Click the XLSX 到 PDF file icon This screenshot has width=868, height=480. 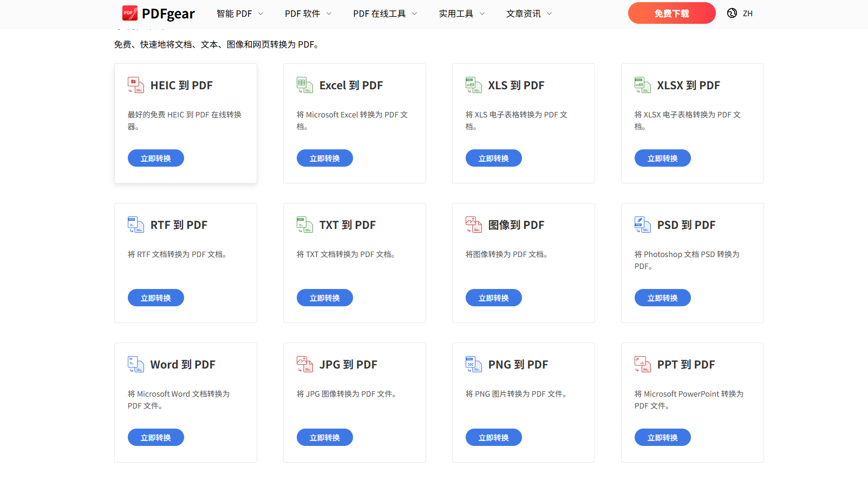point(643,85)
